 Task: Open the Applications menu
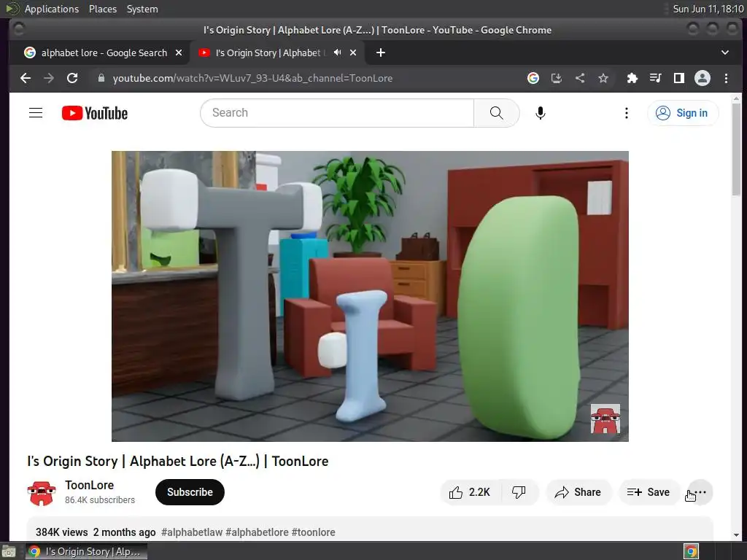tap(52, 9)
